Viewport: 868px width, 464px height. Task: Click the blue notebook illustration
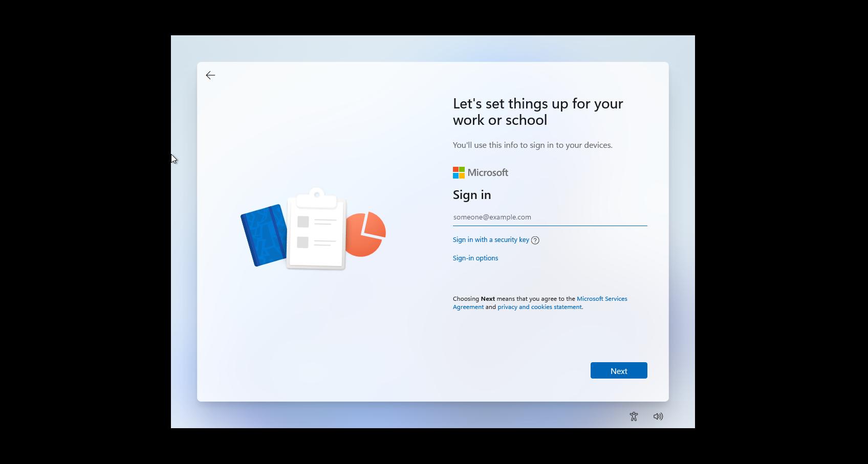pyautogui.click(x=266, y=238)
